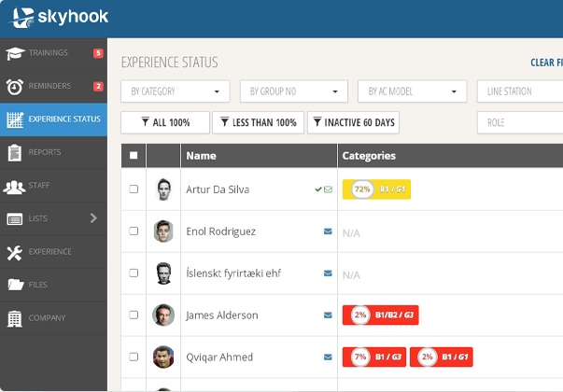Viewport: 563px width, 392px height.
Task: Click the Reports clipboard icon
Action: pyautogui.click(x=14, y=152)
